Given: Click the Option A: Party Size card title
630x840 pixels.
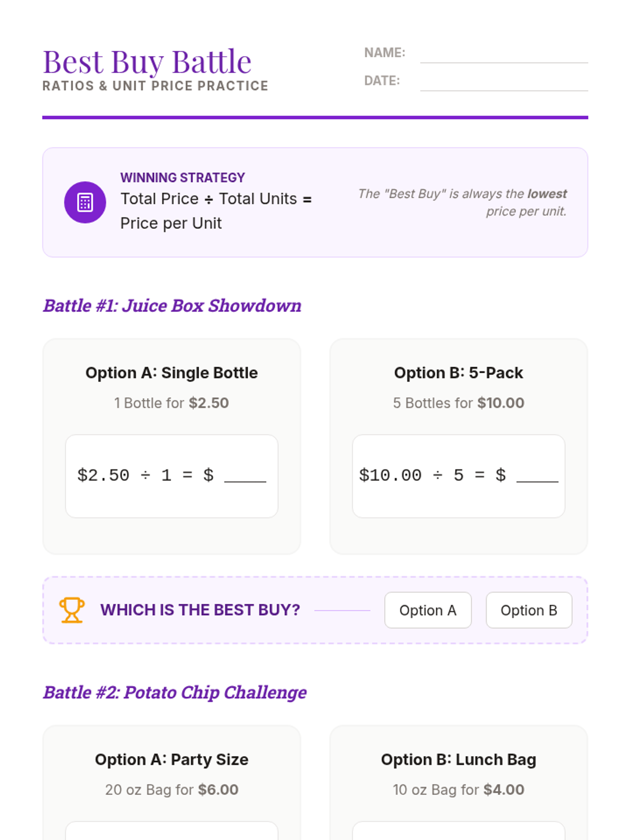Looking at the screenshot, I should click(x=172, y=760).
